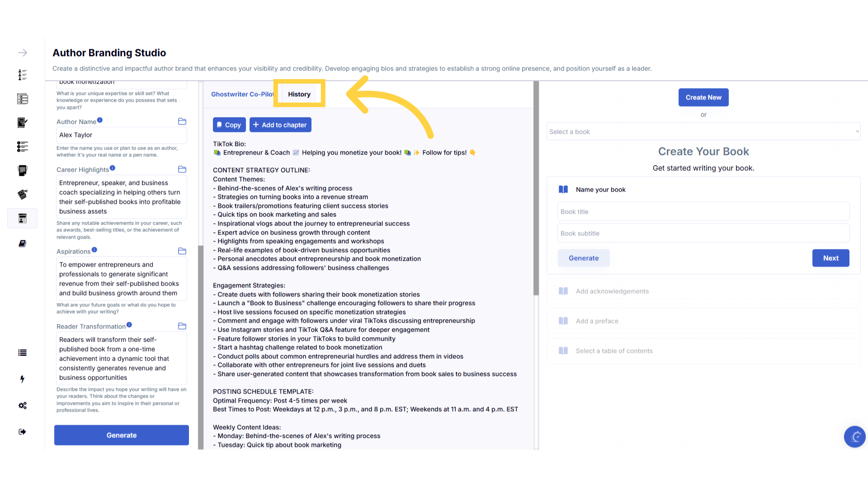Open the book icon in sidebar
Screen dimensions: 868x488
22,244
